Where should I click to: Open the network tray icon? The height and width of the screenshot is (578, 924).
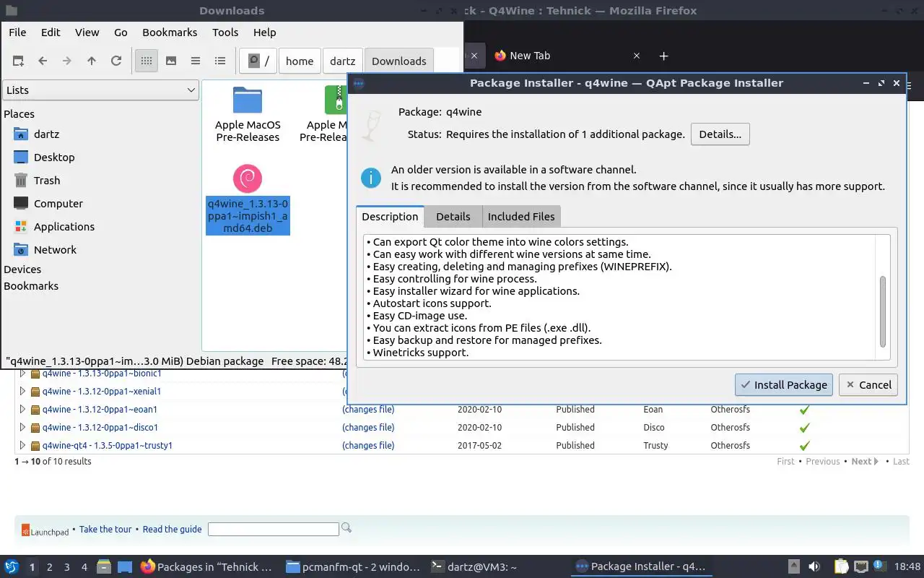pyautogui.click(x=861, y=566)
